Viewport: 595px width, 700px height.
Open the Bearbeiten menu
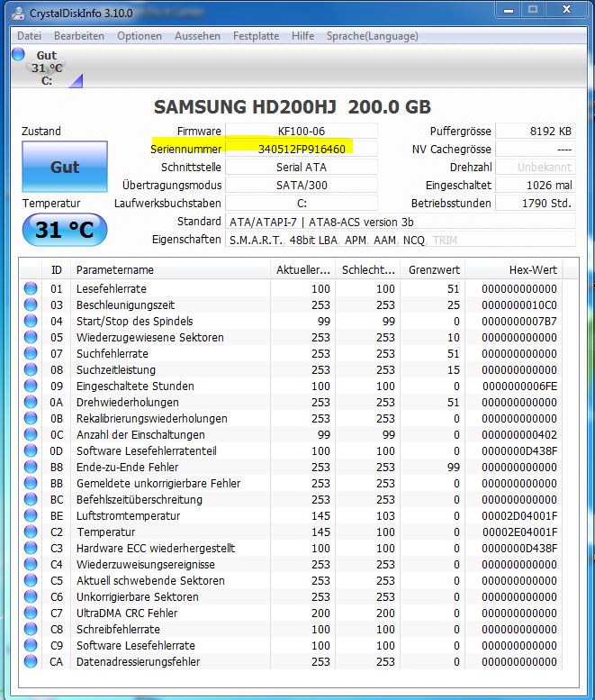pyautogui.click(x=79, y=36)
